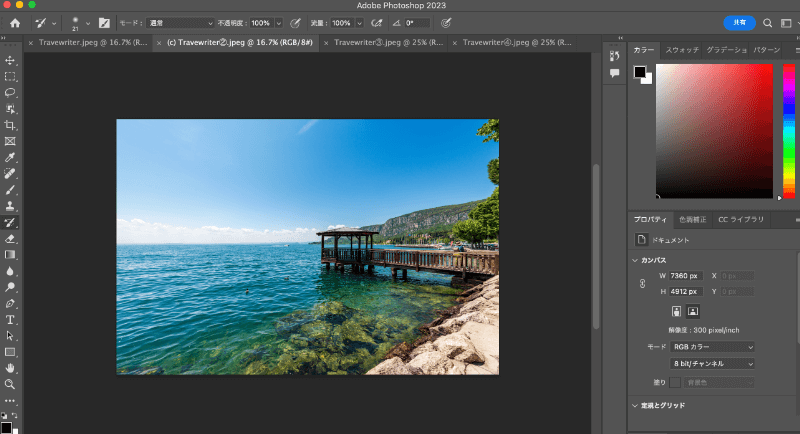Toggle the brush settings panel button
This screenshot has width=800, height=434.
pos(103,22)
